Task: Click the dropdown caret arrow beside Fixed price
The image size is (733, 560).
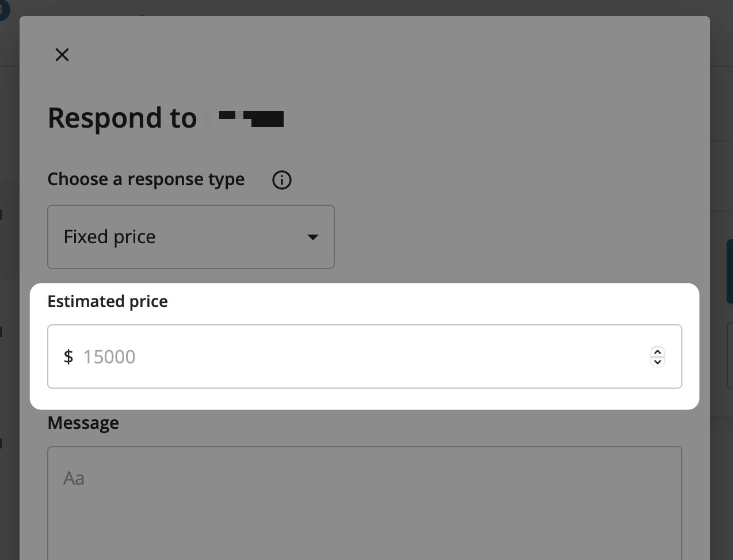Action: tap(313, 237)
